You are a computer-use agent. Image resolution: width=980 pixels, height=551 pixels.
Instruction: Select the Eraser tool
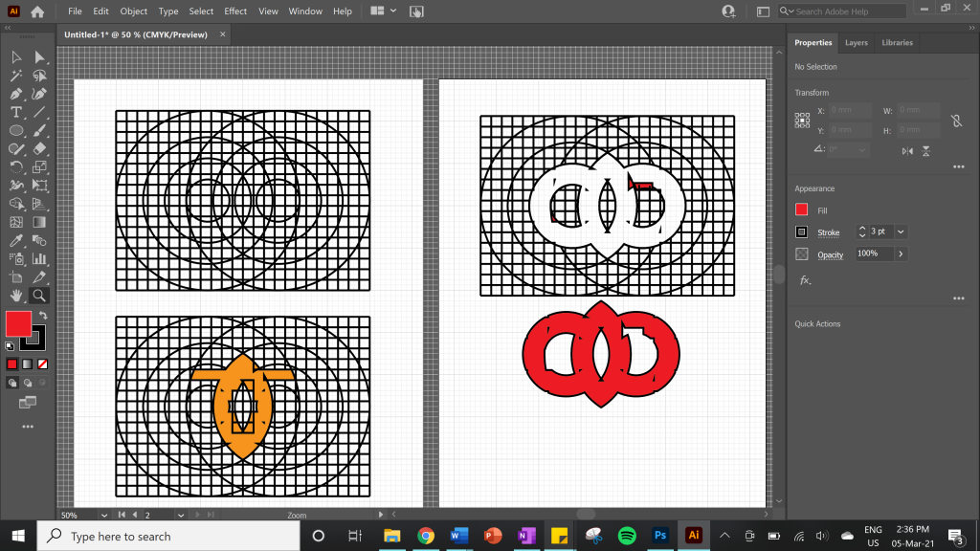coord(39,148)
